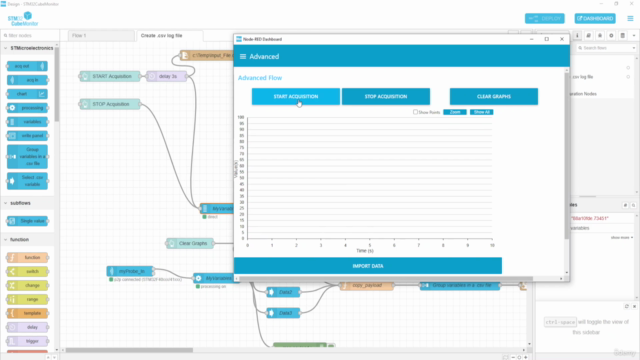Screen dimensions: 640x360
Task: Switch to the Flow 1 tab
Action: point(101,36)
